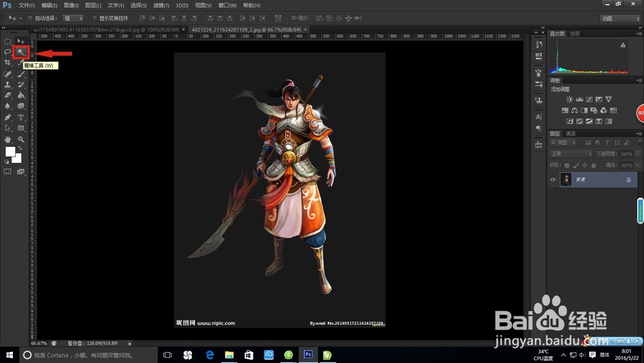Select the Move tool in toolbox
The width and height of the screenshot is (644, 363).
coord(21,41)
